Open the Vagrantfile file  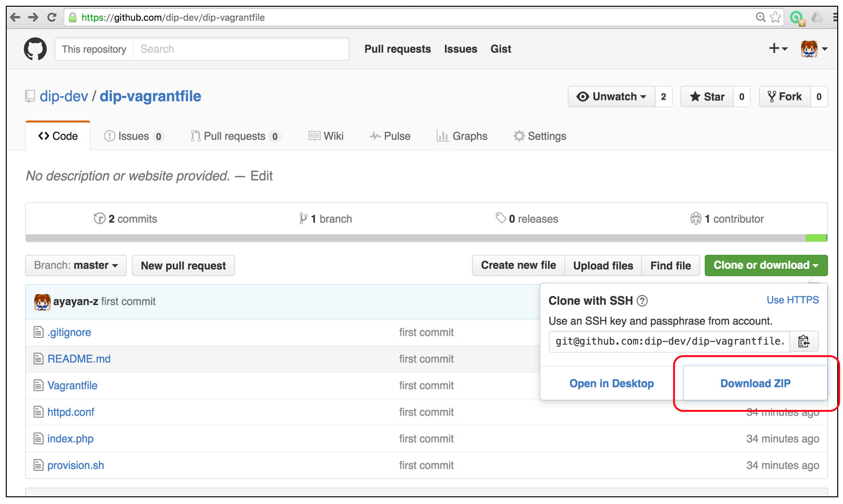click(72, 385)
